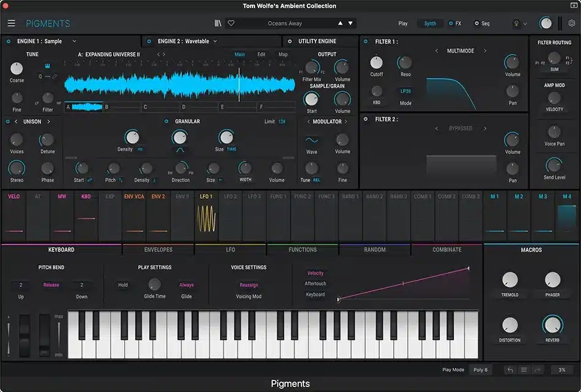Select the LFO 1 modulation source slot
Viewport: 581px width, 392px height.
tap(206, 216)
